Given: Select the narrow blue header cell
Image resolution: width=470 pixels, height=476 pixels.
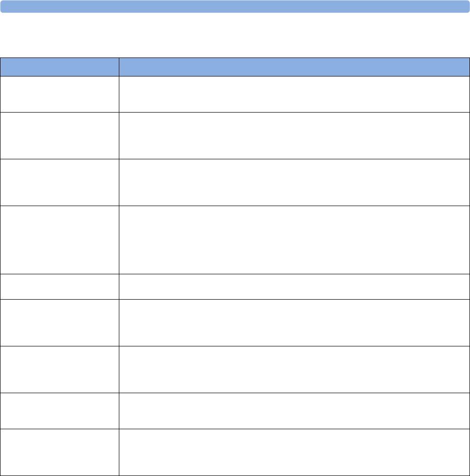Looking at the screenshot, I should tap(59, 67).
